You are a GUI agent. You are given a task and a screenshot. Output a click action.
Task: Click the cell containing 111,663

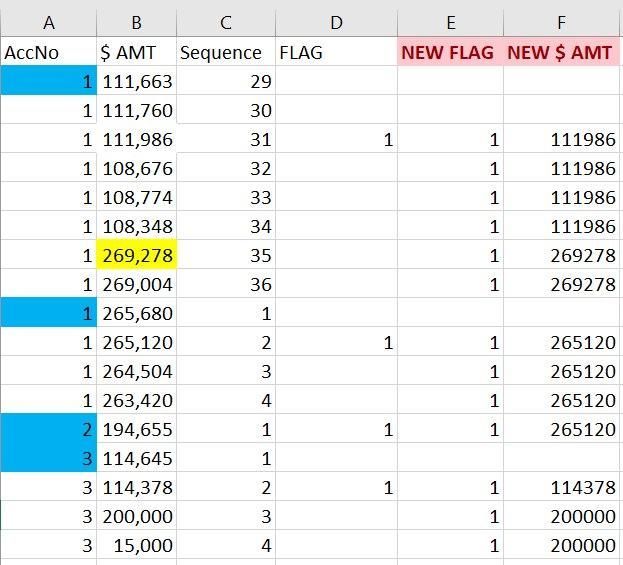point(137,82)
